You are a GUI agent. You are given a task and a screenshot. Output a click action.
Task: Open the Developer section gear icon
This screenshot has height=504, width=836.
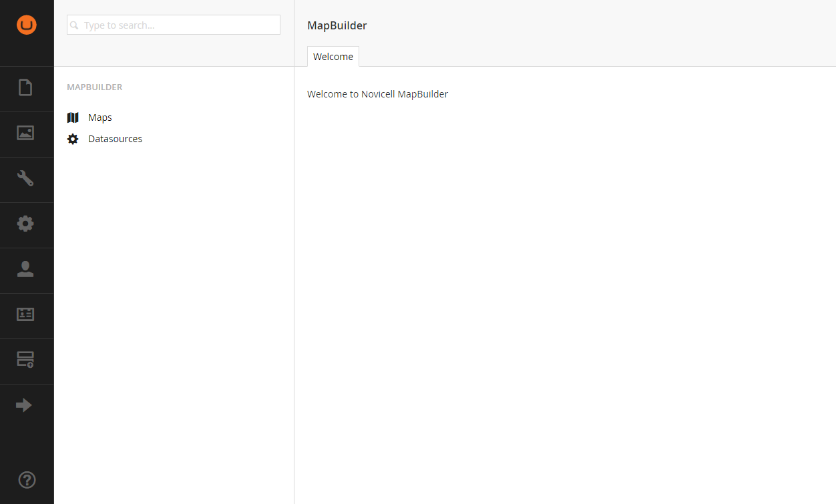tap(25, 224)
